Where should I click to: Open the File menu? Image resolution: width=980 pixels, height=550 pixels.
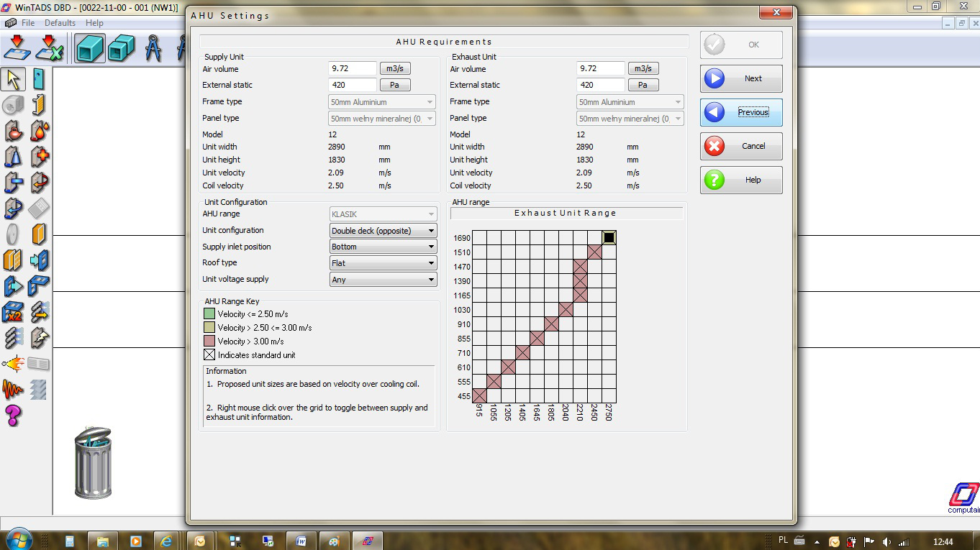tap(28, 23)
